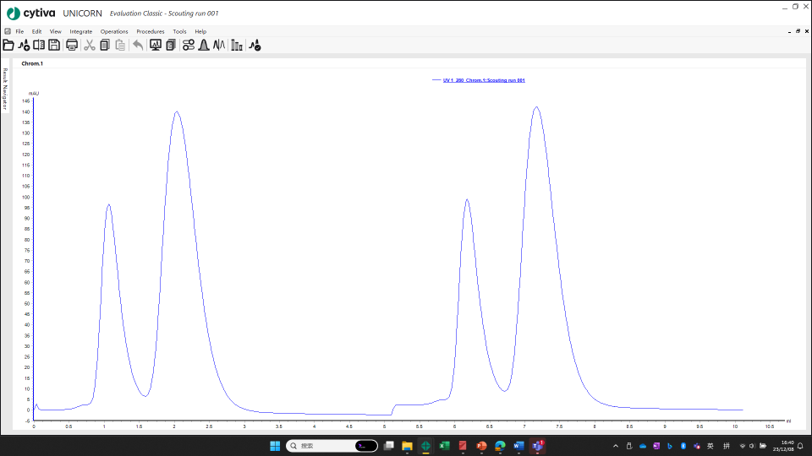Click the Open folder toolbar icon

point(8,45)
